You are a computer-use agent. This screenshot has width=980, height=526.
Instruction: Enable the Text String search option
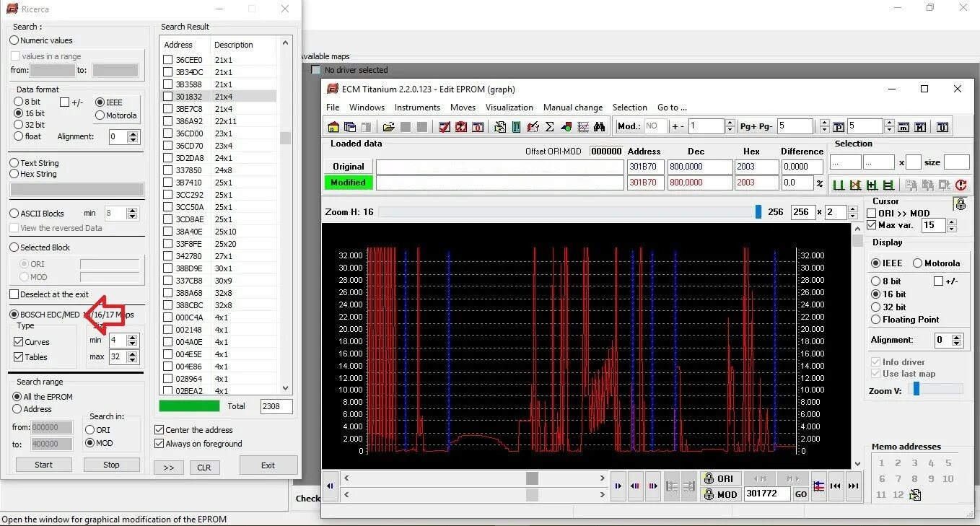(14, 163)
